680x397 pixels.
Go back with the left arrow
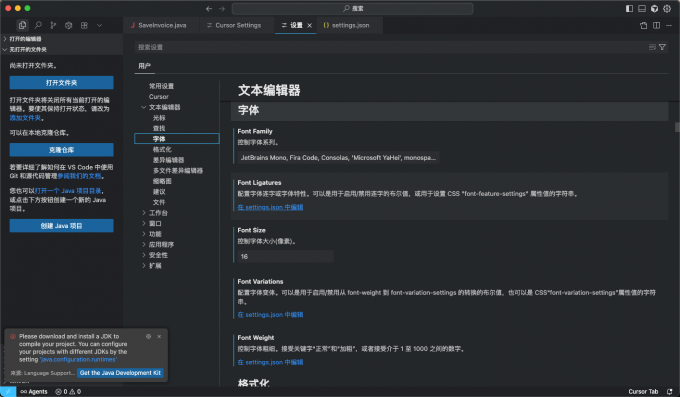tap(209, 8)
